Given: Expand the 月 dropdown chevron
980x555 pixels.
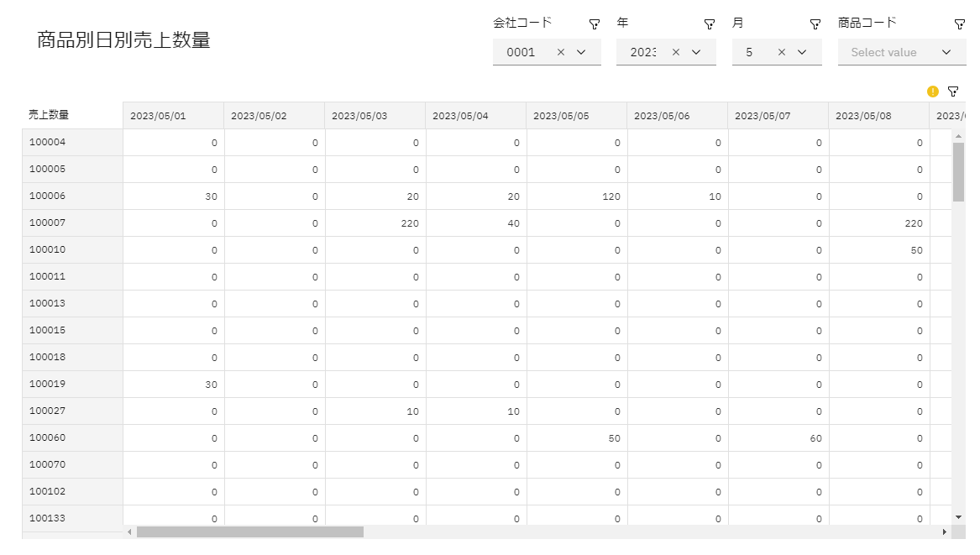Looking at the screenshot, I should [x=802, y=52].
